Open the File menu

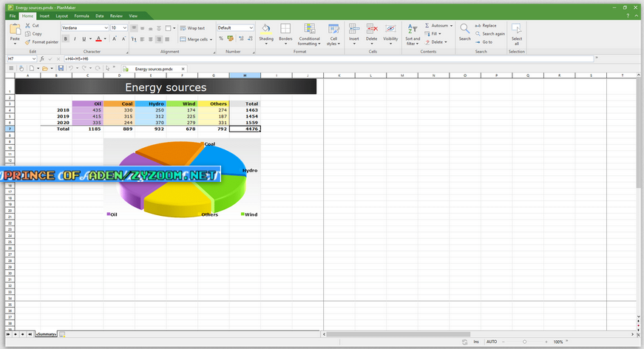13,16
